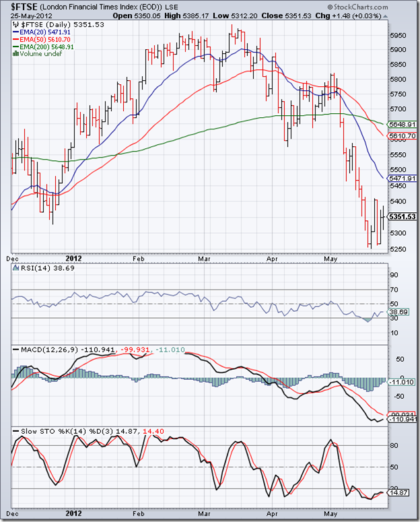The width and height of the screenshot is (420, 522).
Task: Click the RSI(14) indicator icon
Action: coord(15,268)
